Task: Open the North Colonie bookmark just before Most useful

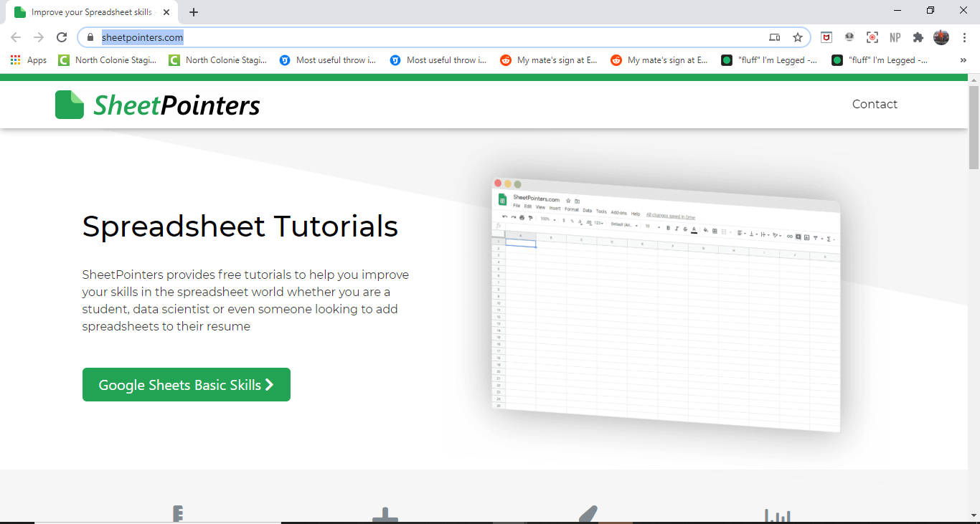Action: [218, 60]
